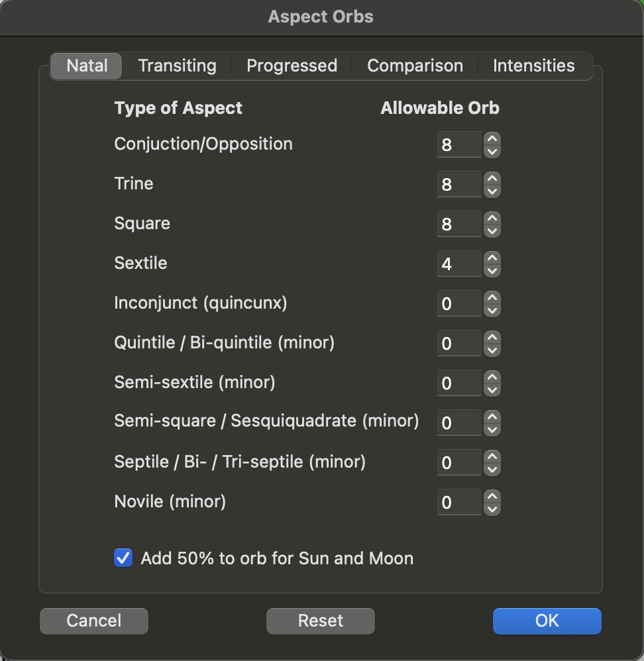644x661 pixels.
Task: Increase the Conjunction/Opposition orb value
Action: click(x=492, y=138)
